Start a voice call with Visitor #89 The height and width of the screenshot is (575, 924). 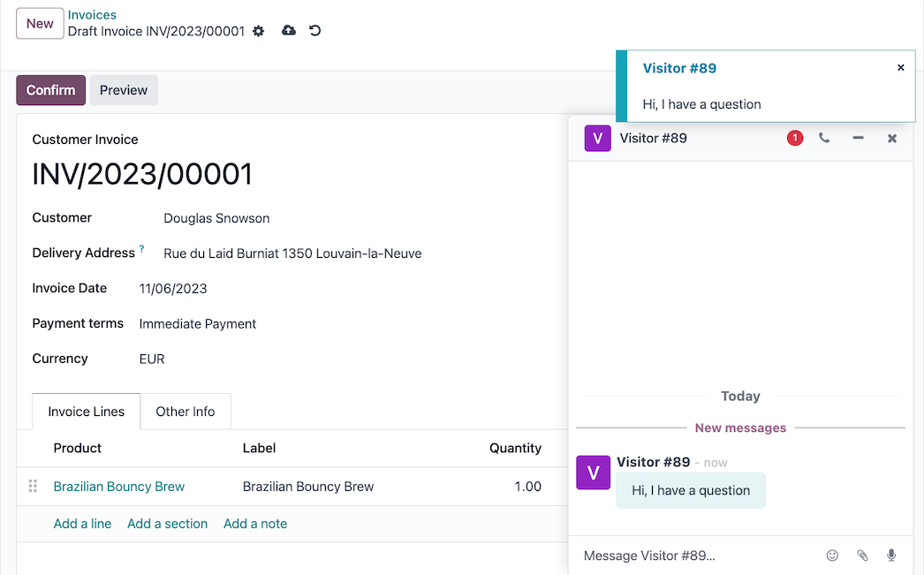click(826, 138)
